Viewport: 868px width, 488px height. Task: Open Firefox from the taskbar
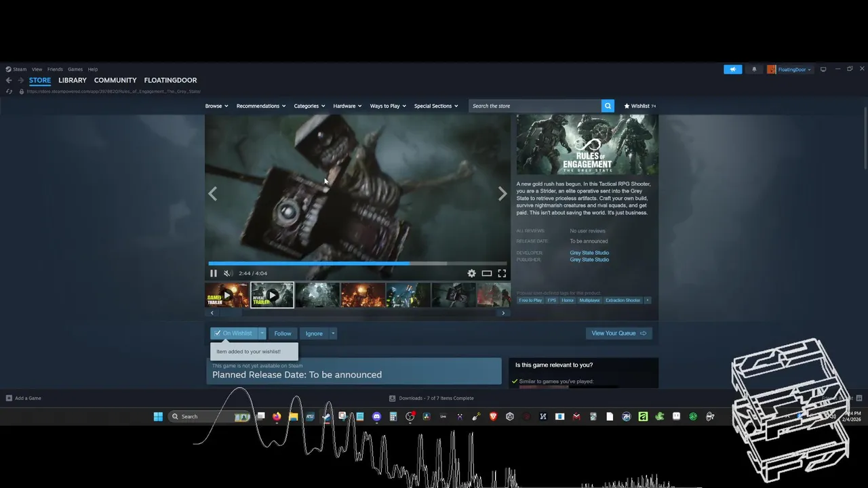pyautogui.click(x=277, y=416)
